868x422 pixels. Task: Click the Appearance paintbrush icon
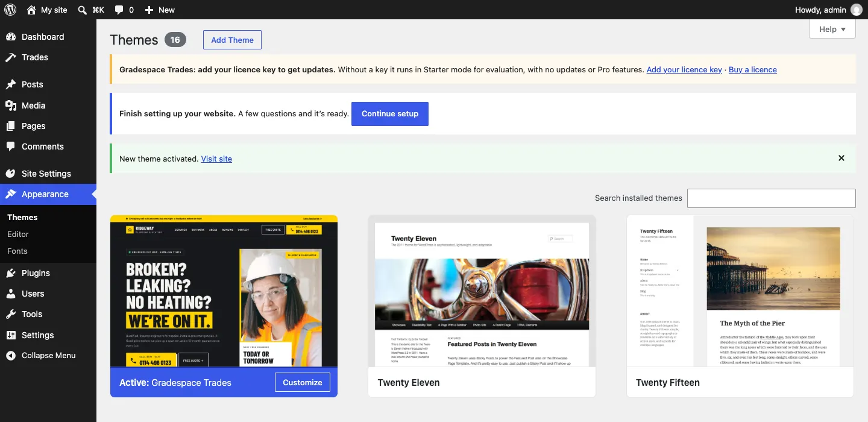point(11,194)
